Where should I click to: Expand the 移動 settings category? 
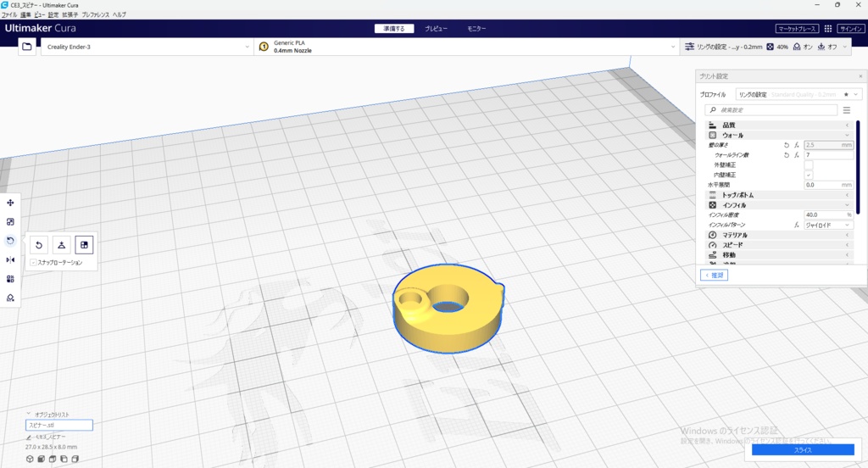pos(780,254)
